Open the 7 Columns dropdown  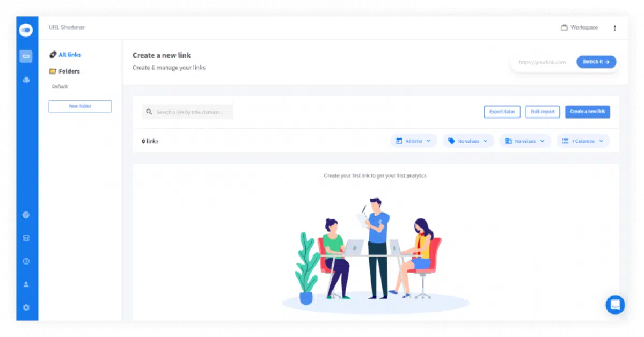[x=583, y=141]
